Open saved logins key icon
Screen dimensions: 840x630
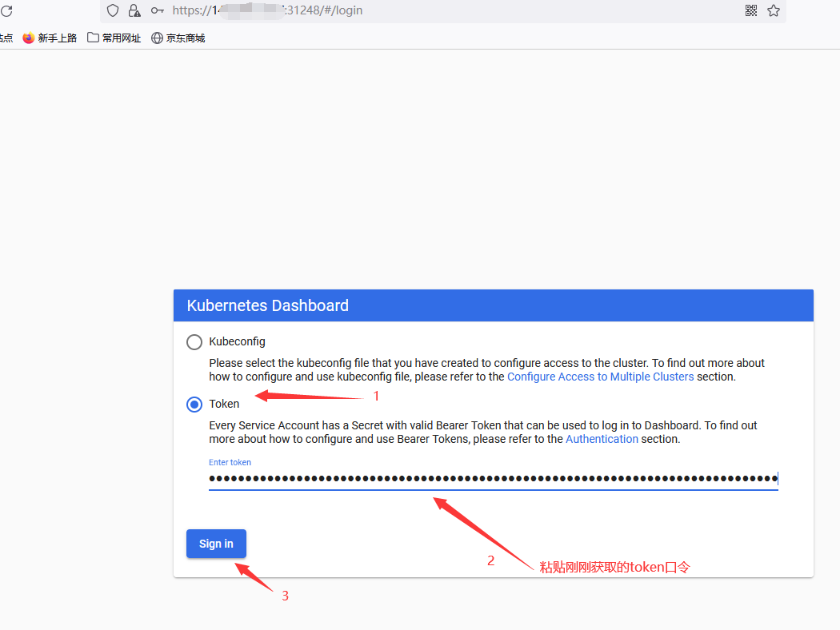coord(157,10)
